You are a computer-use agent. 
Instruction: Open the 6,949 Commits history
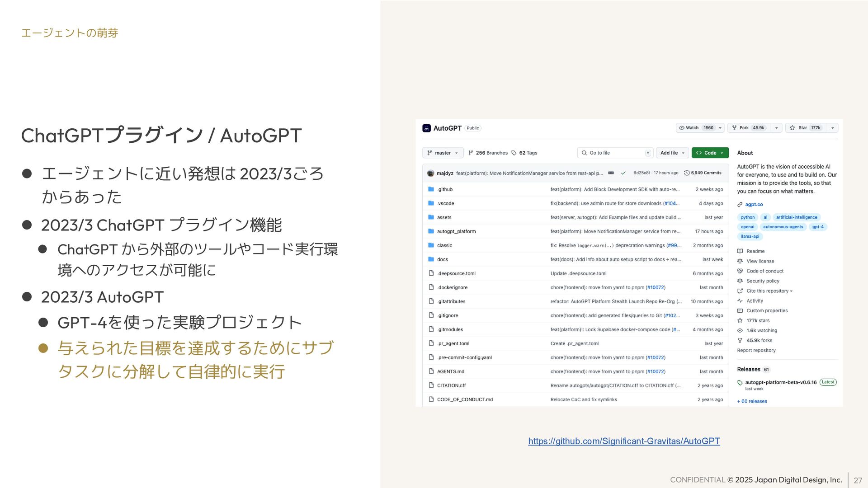[x=703, y=173]
